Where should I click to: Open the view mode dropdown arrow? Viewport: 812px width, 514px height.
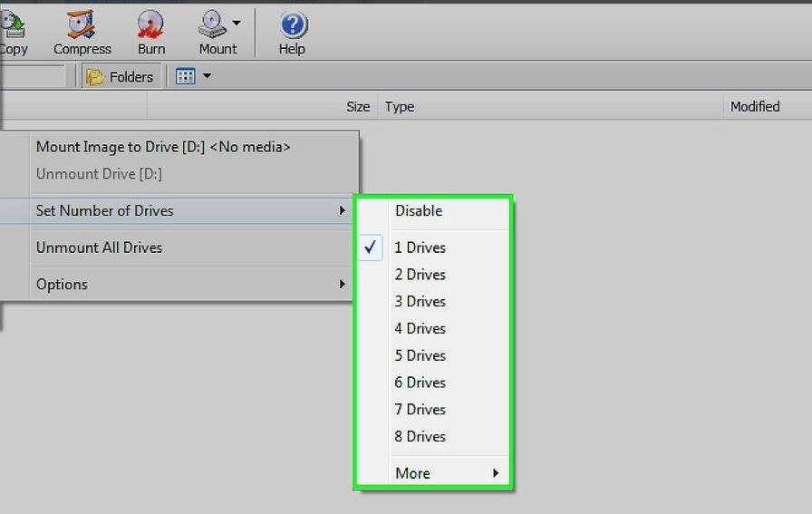point(207,76)
